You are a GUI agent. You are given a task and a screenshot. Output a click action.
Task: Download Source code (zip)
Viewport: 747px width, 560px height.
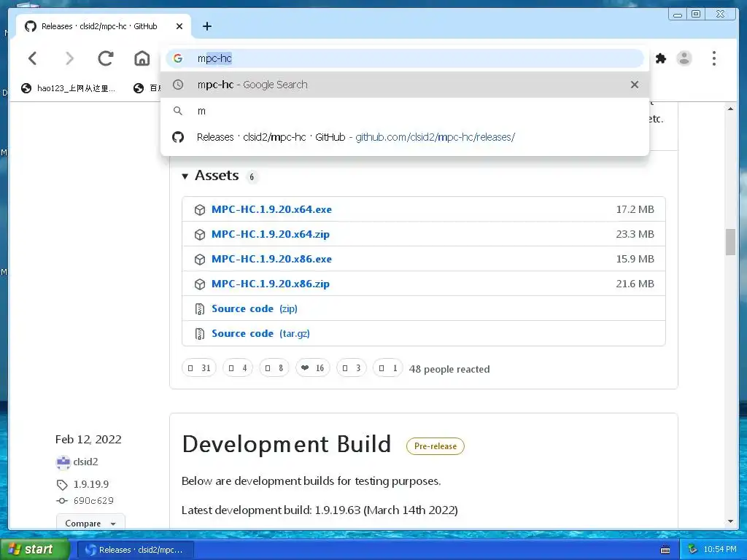[255, 308]
